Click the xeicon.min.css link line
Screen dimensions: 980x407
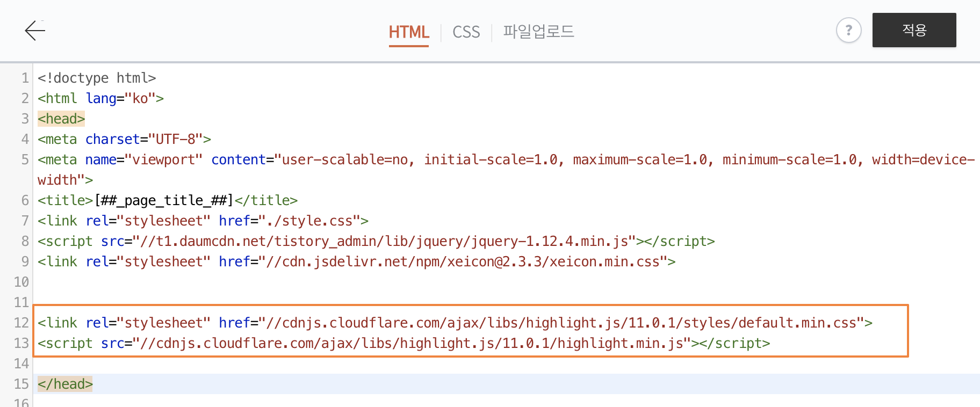356,261
